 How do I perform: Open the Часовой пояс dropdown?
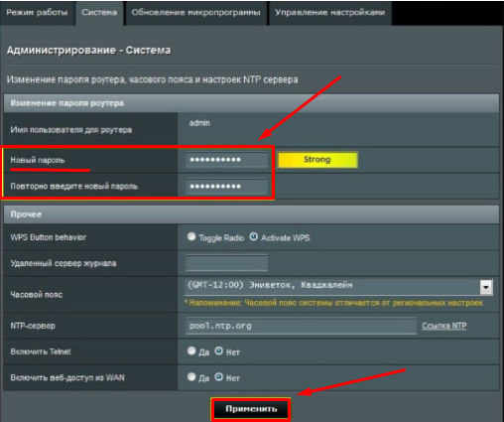(x=338, y=287)
